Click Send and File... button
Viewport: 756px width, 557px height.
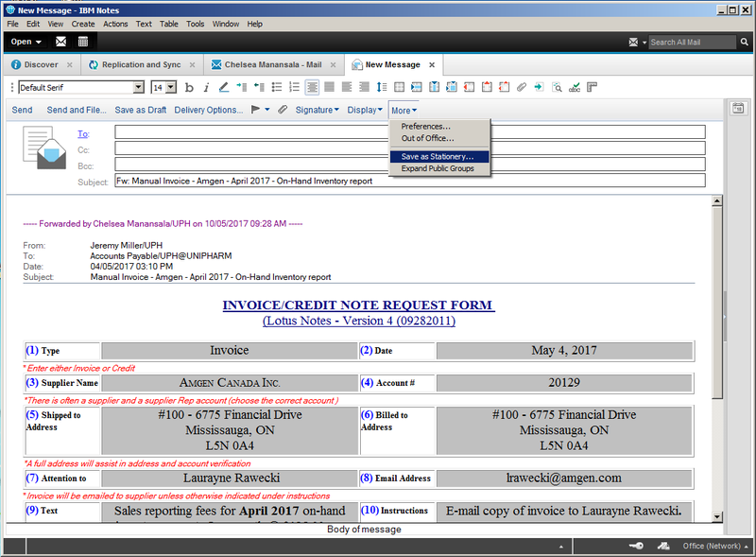pos(77,110)
